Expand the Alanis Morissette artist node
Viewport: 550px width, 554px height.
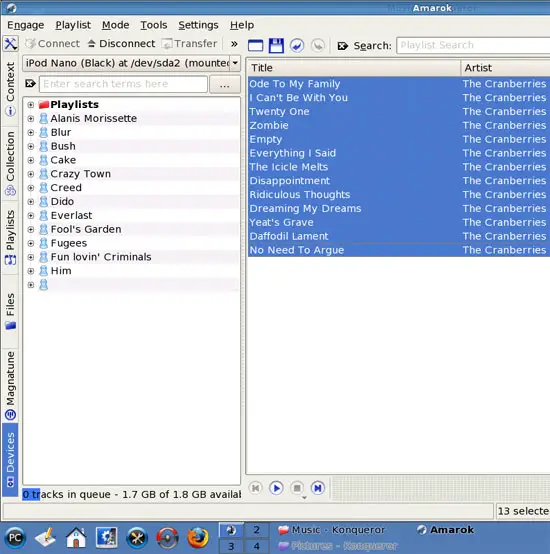click(31, 118)
